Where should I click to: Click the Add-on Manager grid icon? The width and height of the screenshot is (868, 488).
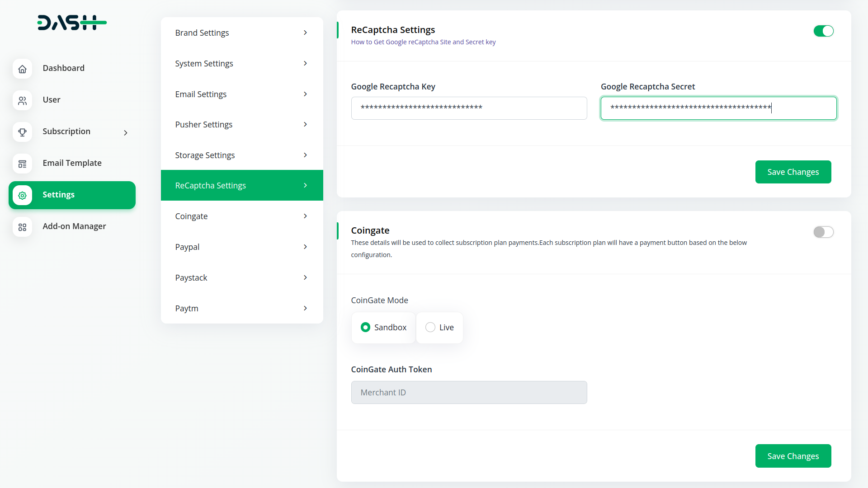point(22,227)
